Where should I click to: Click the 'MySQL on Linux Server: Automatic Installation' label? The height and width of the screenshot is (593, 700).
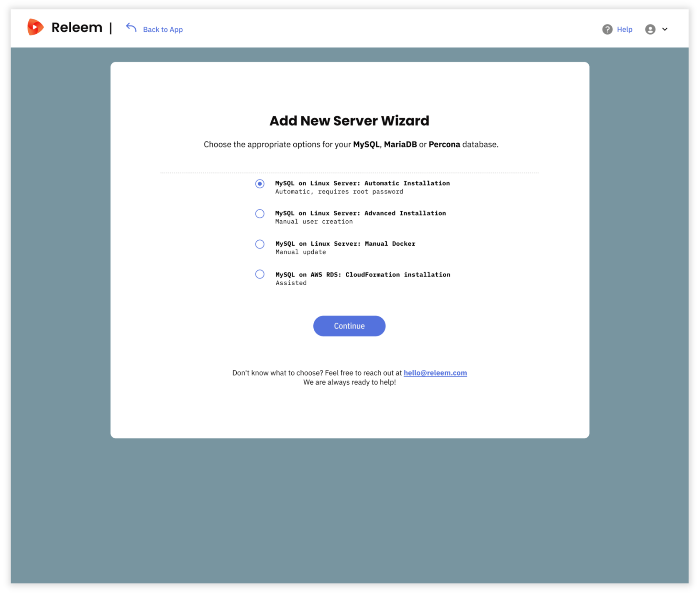pyautogui.click(x=362, y=183)
